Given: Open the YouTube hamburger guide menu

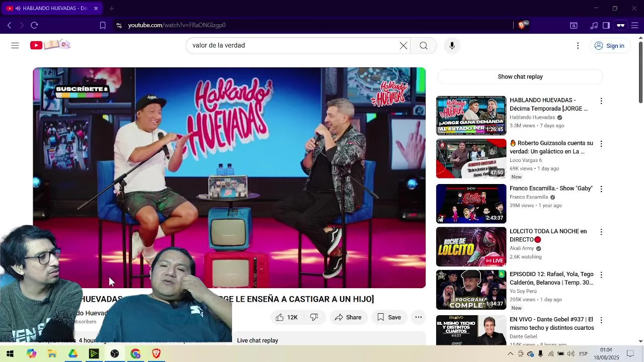Looking at the screenshot, I should [x=15, y=45].
